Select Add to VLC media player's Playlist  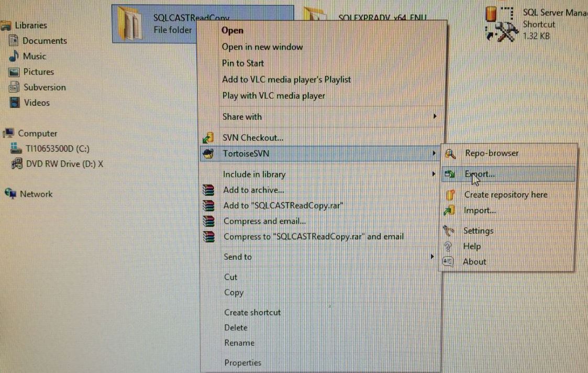tap(286, 80)
